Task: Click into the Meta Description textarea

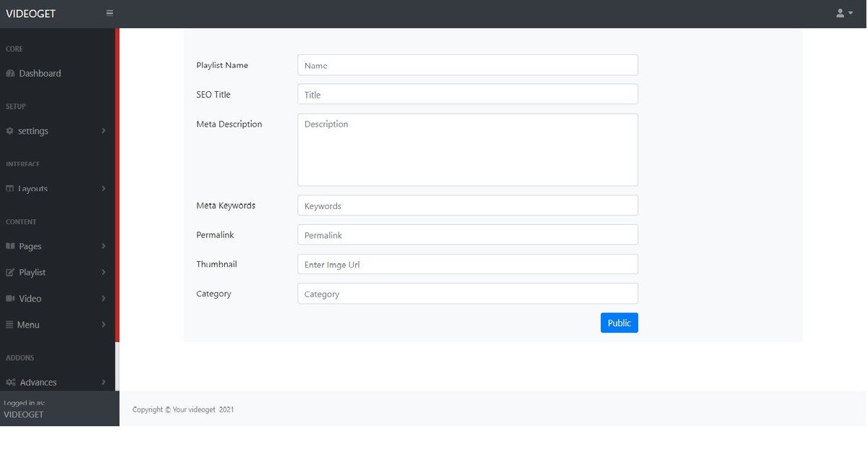Action: click(x=467, y=150)
